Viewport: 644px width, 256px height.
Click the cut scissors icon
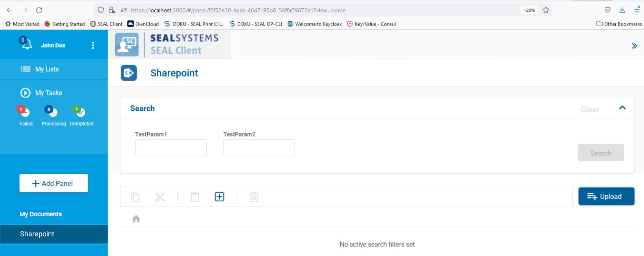pos(160,197)
